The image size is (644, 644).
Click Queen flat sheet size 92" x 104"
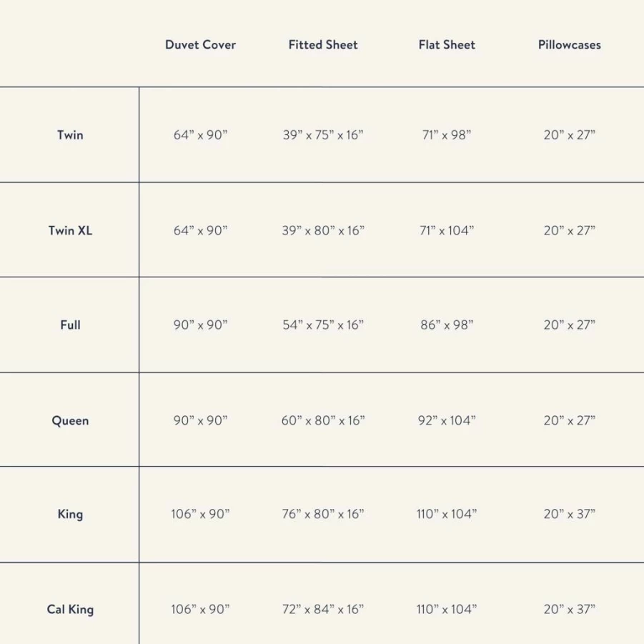[x=447, y=420]
